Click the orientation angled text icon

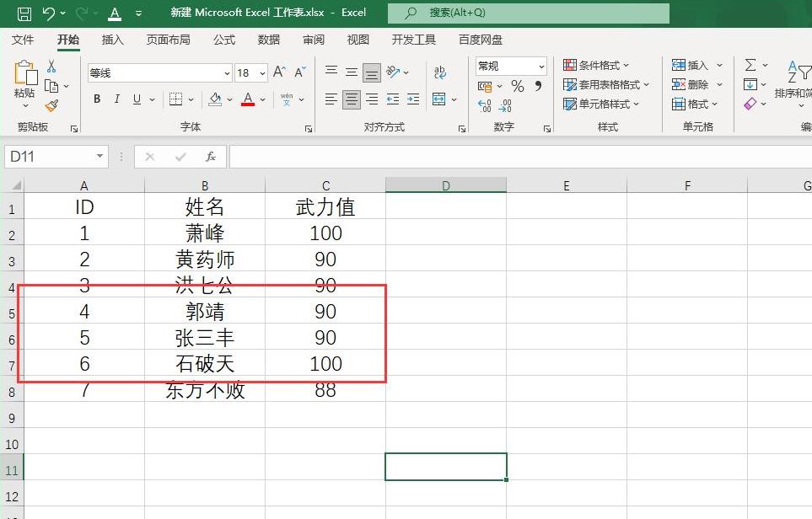point(393,72)
